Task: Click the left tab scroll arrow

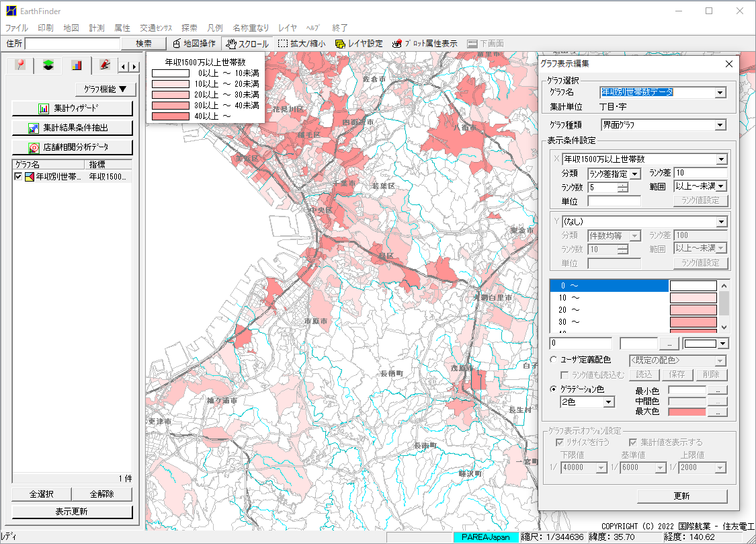Action: [124, 67]
